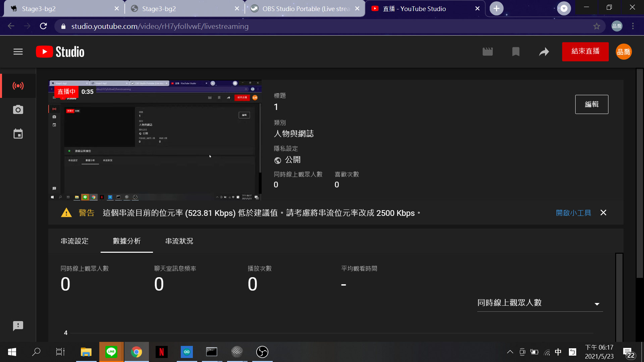This screenshot has width=644, height=362.
Task: Click the Wi-Fi network tray icon
Action: click(x=547, y=352)
